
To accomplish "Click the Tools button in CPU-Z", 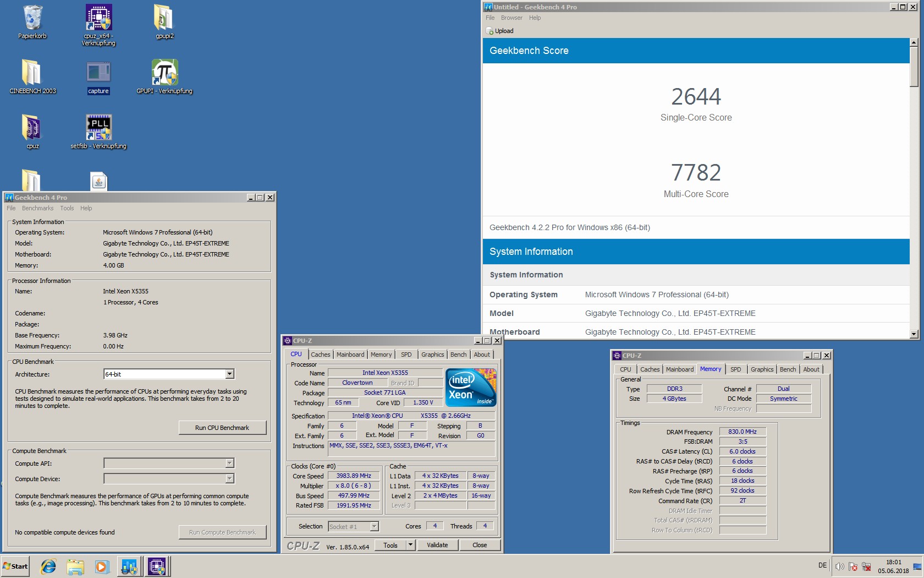I will [391, 545].
